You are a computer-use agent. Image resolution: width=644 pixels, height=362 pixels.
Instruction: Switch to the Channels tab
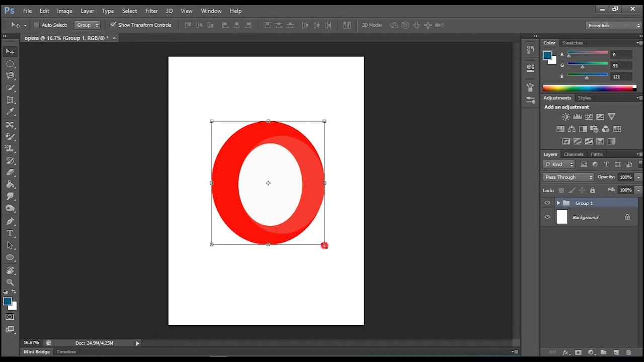click(x=574, y=154)
